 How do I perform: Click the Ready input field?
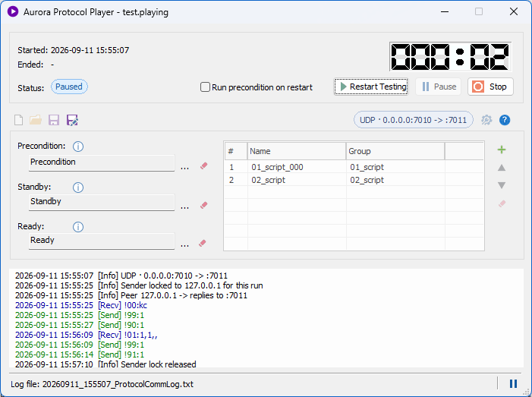click(x=102, y=241)
